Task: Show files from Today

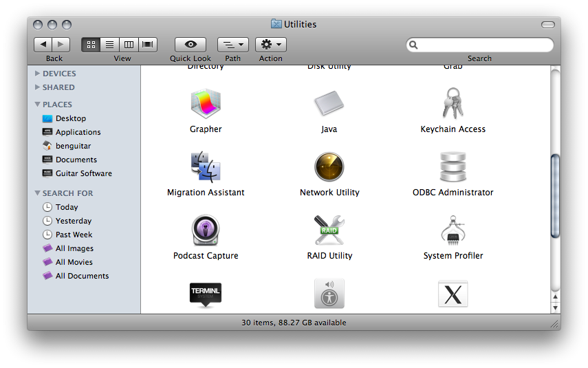Action: click(x=60, y=207)
